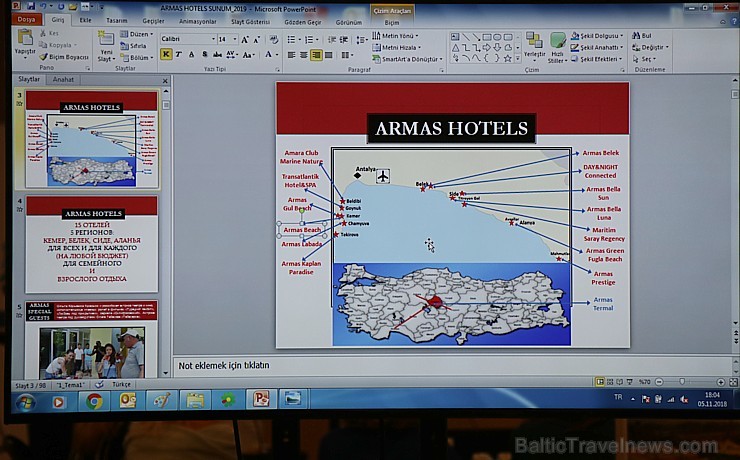Toggle center text alignment
Image resolution: width=740 pixels, height=460 pixels.
point(303,55)
